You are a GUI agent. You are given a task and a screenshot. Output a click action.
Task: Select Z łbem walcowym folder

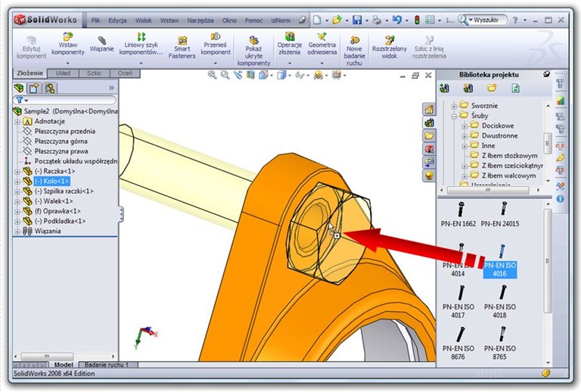point(508,176)
